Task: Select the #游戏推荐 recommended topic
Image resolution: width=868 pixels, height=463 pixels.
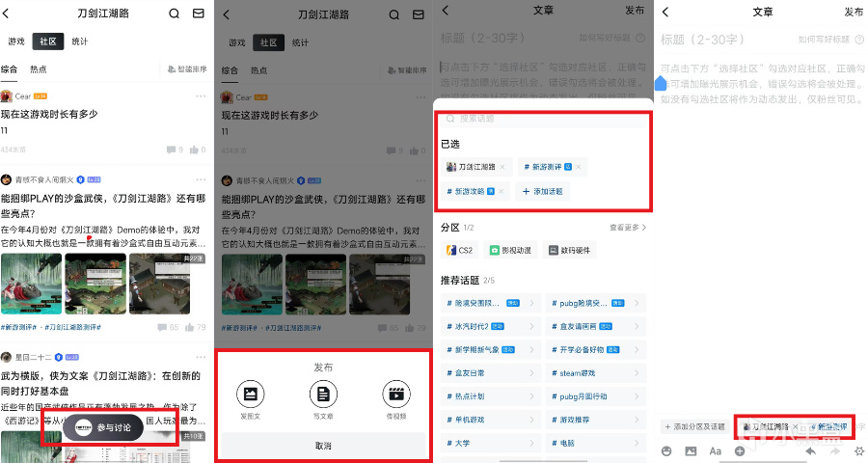Action: (596, 420)
